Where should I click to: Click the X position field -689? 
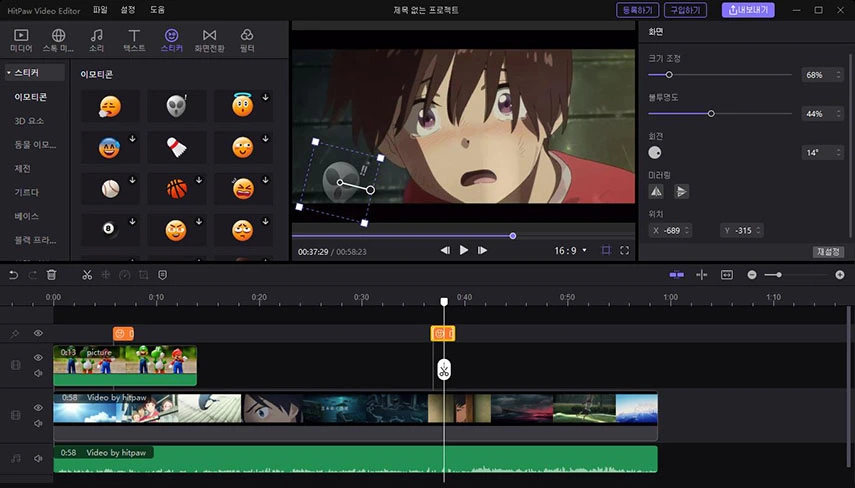click(x=670, y=231)
